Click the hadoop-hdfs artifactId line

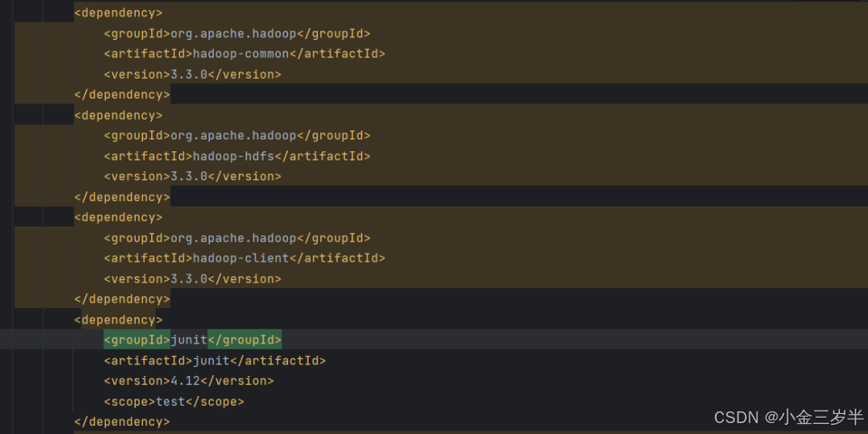(x=237, y=157)
